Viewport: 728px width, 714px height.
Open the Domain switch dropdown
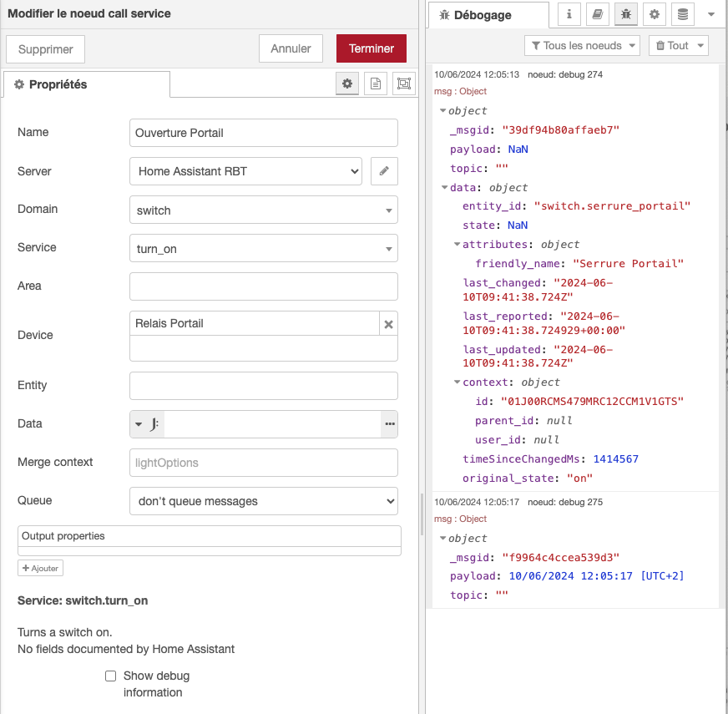263,210
